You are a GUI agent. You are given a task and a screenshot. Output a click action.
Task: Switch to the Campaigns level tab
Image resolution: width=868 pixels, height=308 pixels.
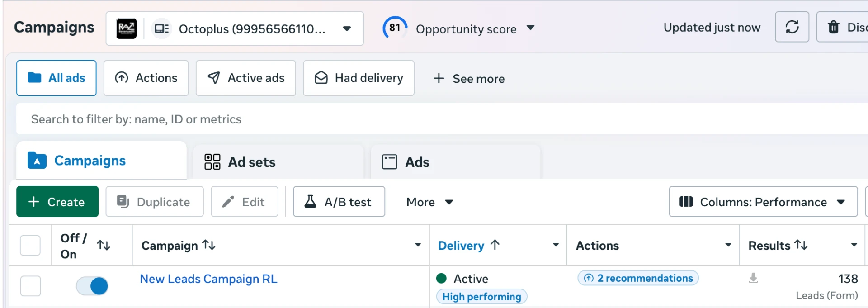coord(101,161)
